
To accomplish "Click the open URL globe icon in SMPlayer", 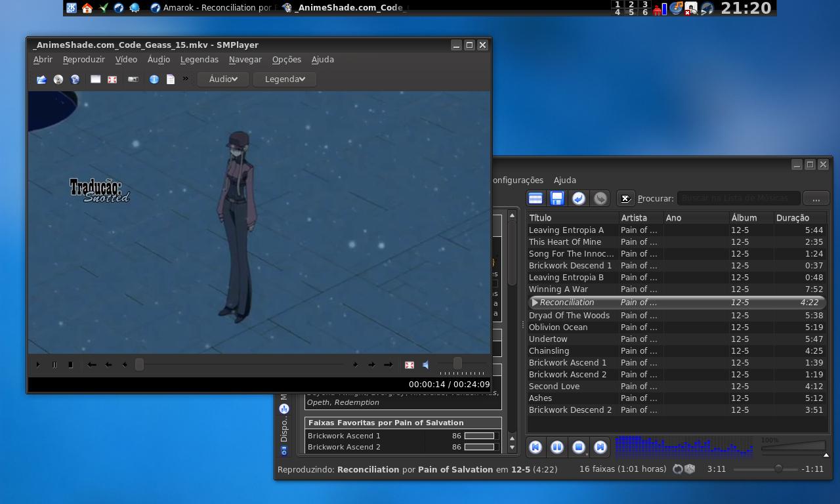I will pos(75,79).
